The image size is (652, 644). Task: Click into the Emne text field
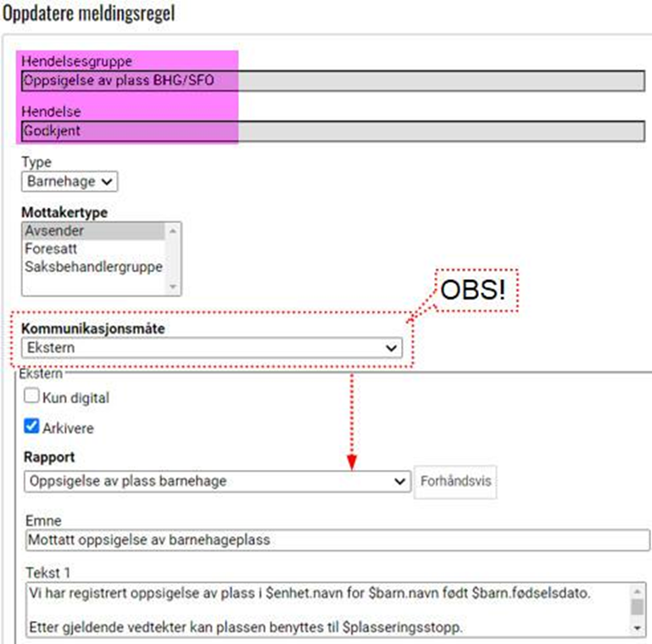point(335,540)
